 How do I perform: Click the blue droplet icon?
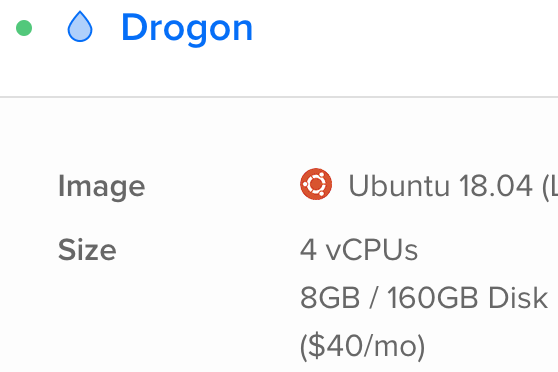click(80, 27)
